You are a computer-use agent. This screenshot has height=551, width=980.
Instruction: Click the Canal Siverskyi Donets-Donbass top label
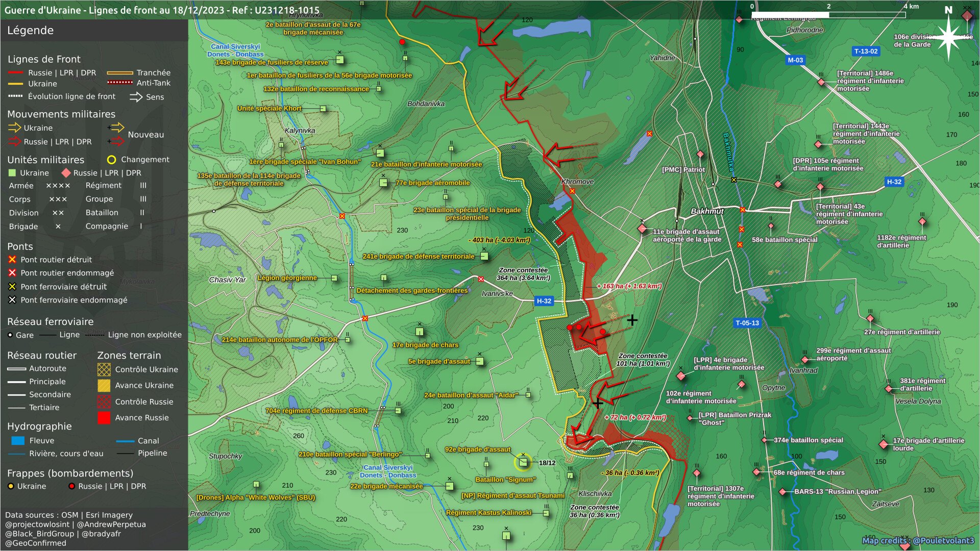(235, 51)
